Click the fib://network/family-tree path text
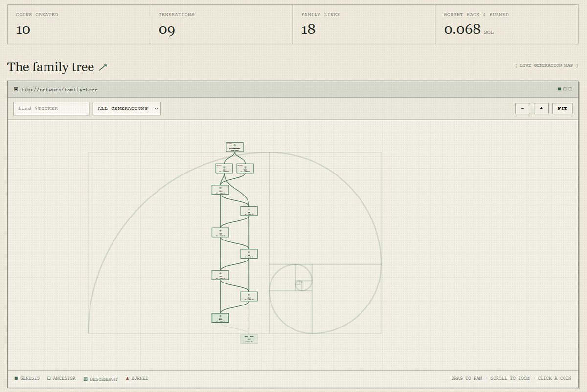 pyautogui.click(x=60, y=89)
